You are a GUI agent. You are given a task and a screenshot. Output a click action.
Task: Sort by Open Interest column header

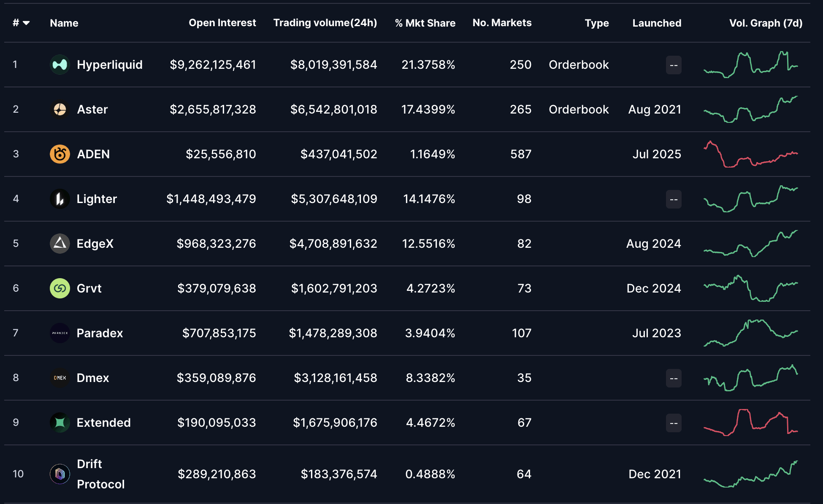click(222, 23)
